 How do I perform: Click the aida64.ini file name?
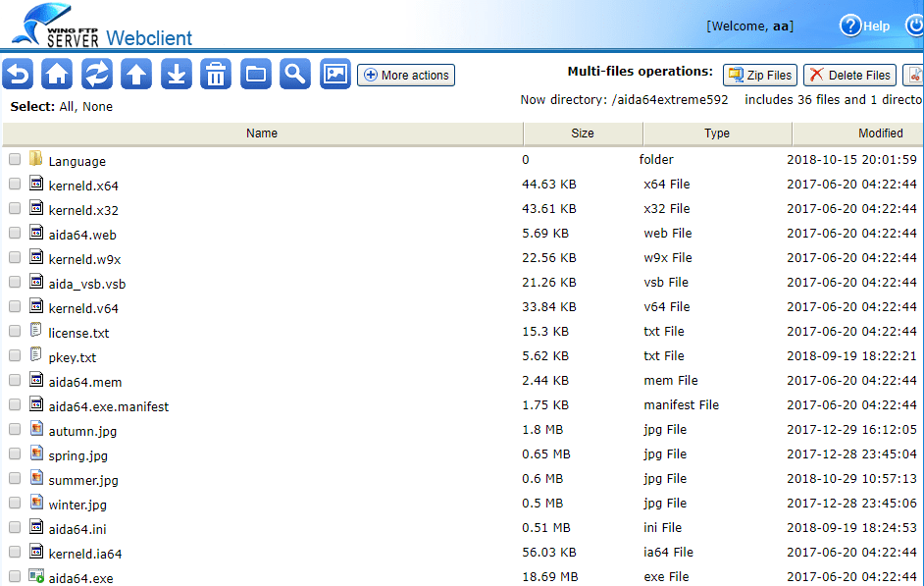tap(77, 529)
